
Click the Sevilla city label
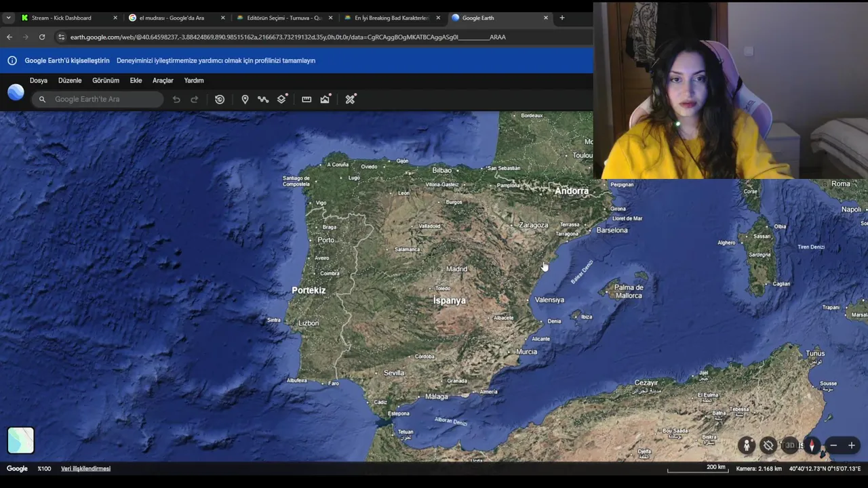(x=393, y=373)
